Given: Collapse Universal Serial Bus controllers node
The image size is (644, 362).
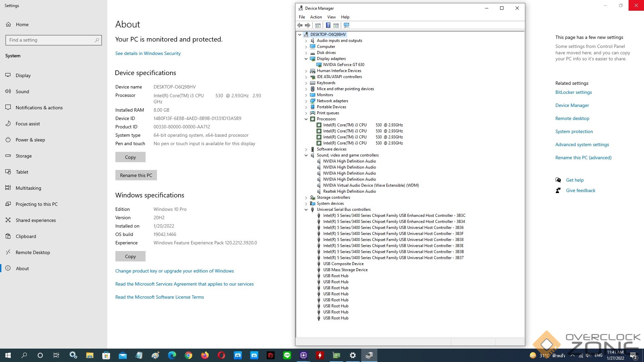Looking at the screenshot, I should 306,209.
